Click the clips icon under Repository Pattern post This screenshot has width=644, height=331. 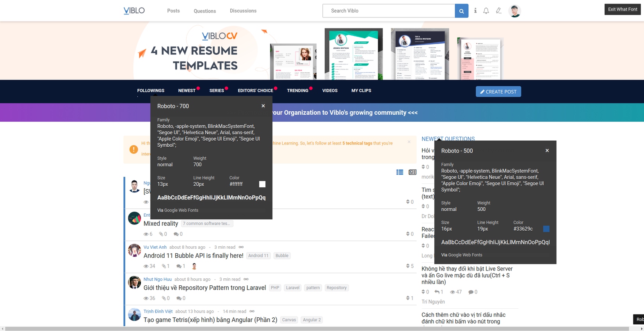point(164,298)
